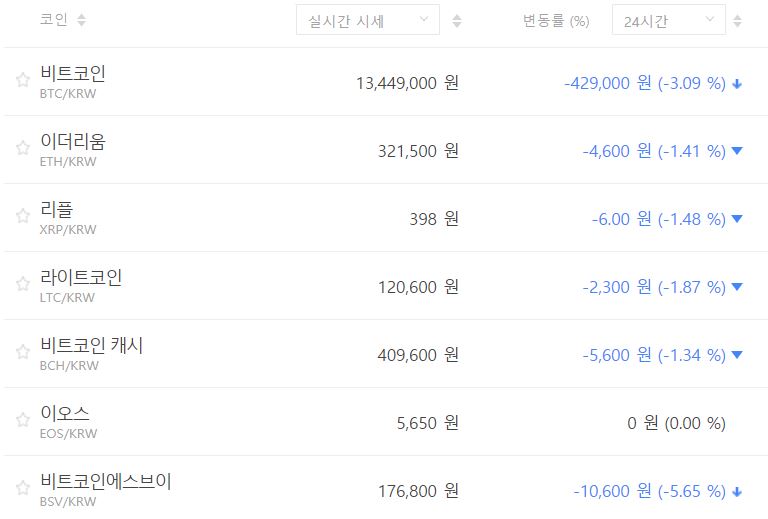Star the 비트코인 캐시 row
This screenshot has height=519, width=768.
(x=23, y=353)
